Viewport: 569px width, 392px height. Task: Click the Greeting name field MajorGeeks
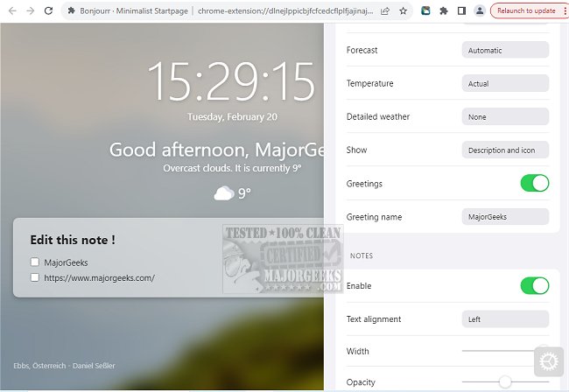coord(505,217)
